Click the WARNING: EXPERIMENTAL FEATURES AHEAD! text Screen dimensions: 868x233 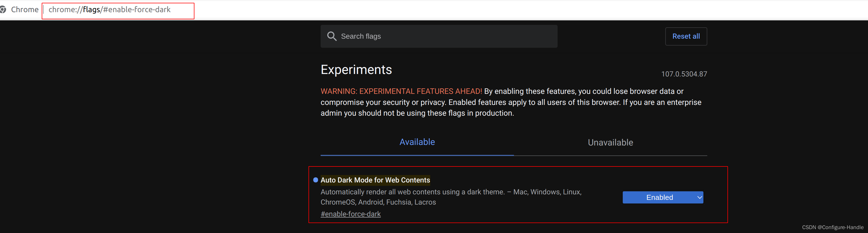401,91
